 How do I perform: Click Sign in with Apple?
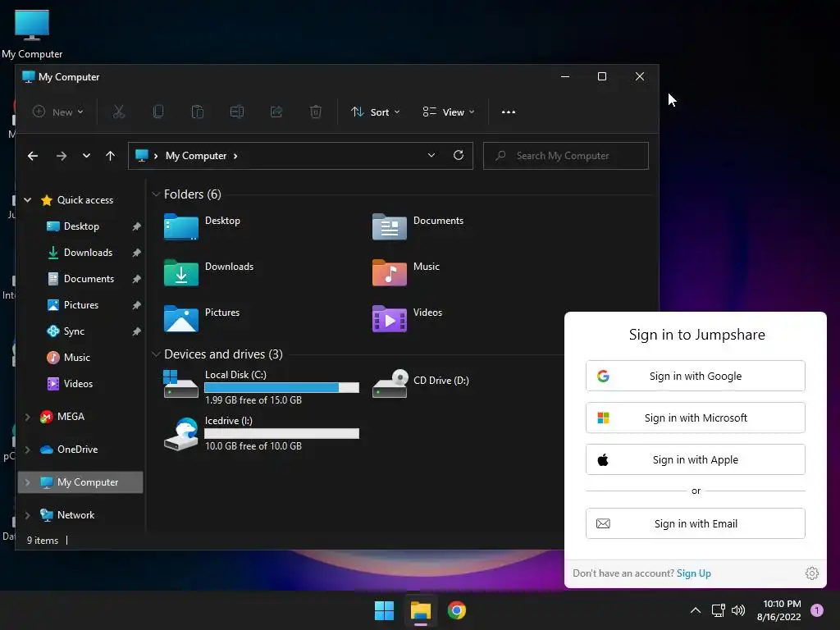(696, 459)
